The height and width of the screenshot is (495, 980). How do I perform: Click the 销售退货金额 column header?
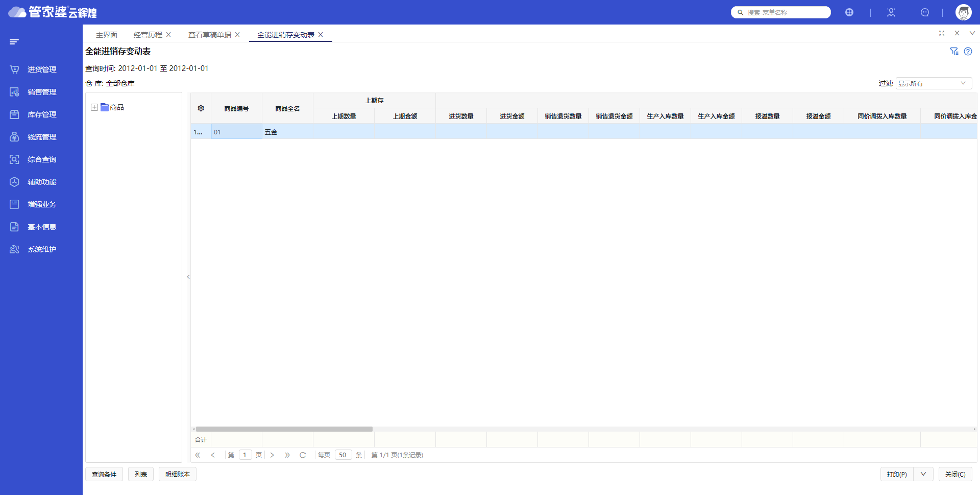click(x=615, y=116)
